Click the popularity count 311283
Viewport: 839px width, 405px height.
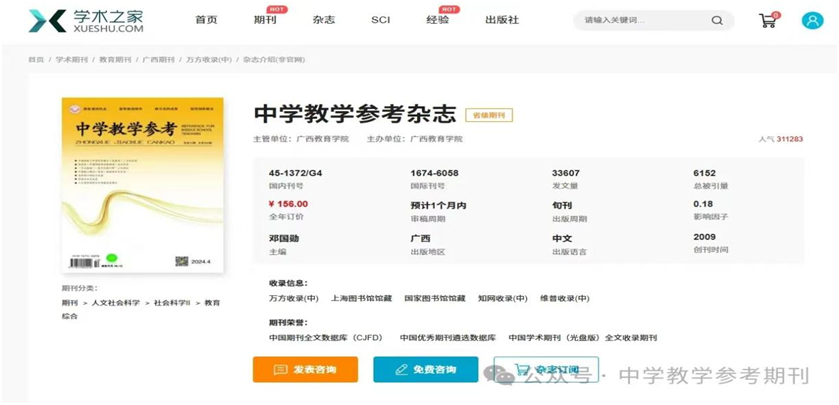coord(790,139)
